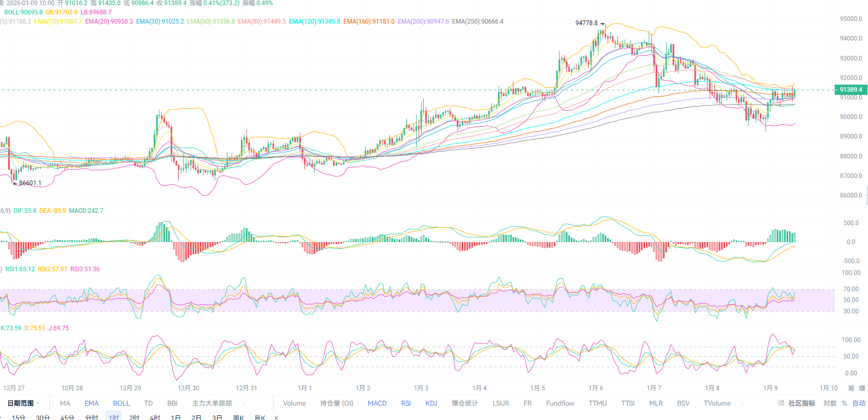Expand more sub-indicators after TVolume
This screenshot has width=868, height=420.
742,403
